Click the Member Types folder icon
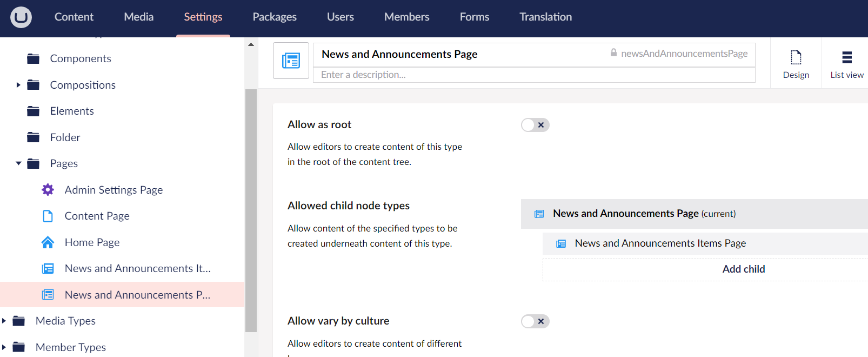 [19, 347]
